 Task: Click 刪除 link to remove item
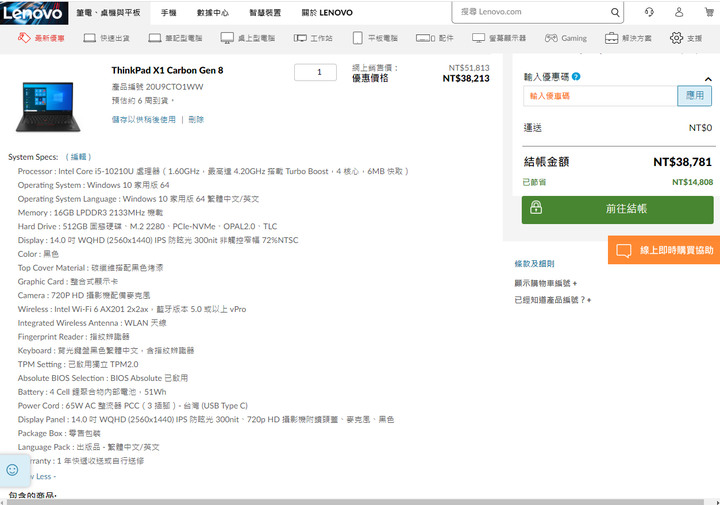pos(196,119)
